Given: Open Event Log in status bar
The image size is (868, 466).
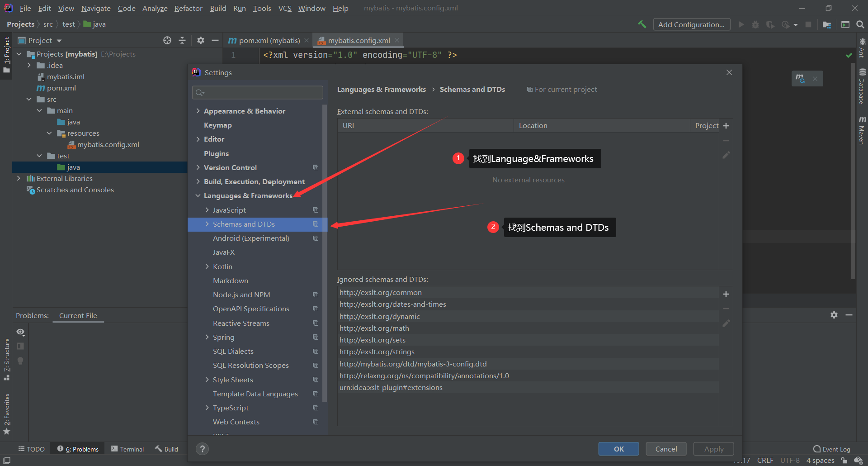Looking at the screenshot, I should click(x=832, y=449).
